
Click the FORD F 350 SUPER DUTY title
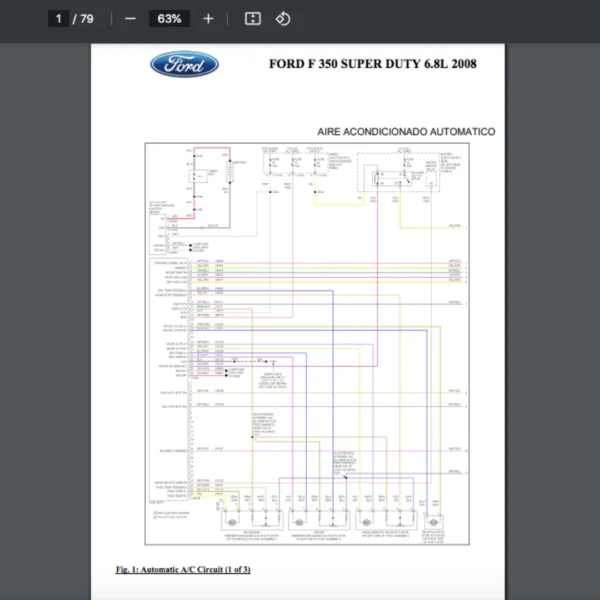[x=372, y=64]
